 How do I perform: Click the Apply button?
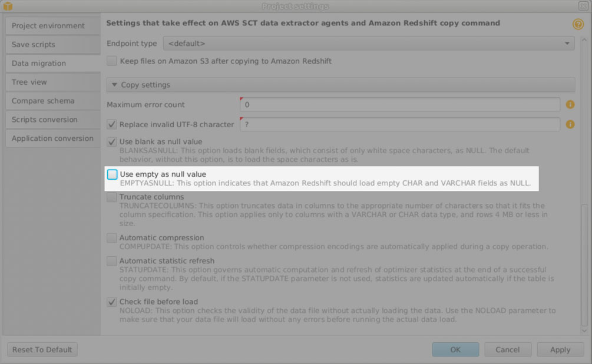click(x=560, y=350)
